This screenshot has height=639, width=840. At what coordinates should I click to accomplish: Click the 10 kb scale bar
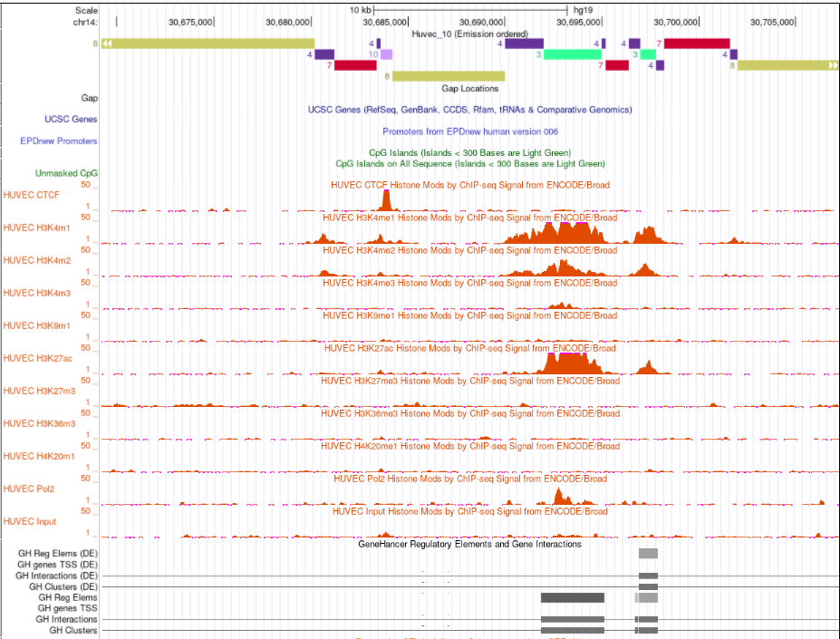pos(470,10)
